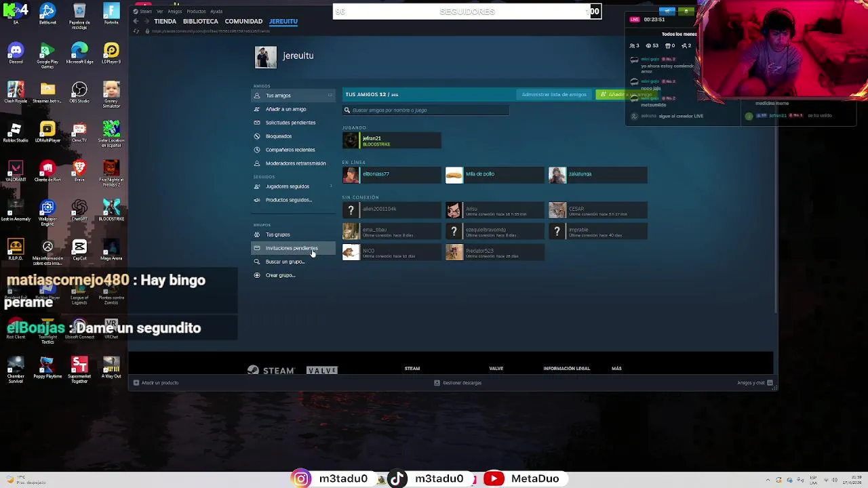Image resolution: width=868 pixels, height=488 pixels.
Task: Launch Wallpaper Engine from desktop
Action: pos(47,212)
